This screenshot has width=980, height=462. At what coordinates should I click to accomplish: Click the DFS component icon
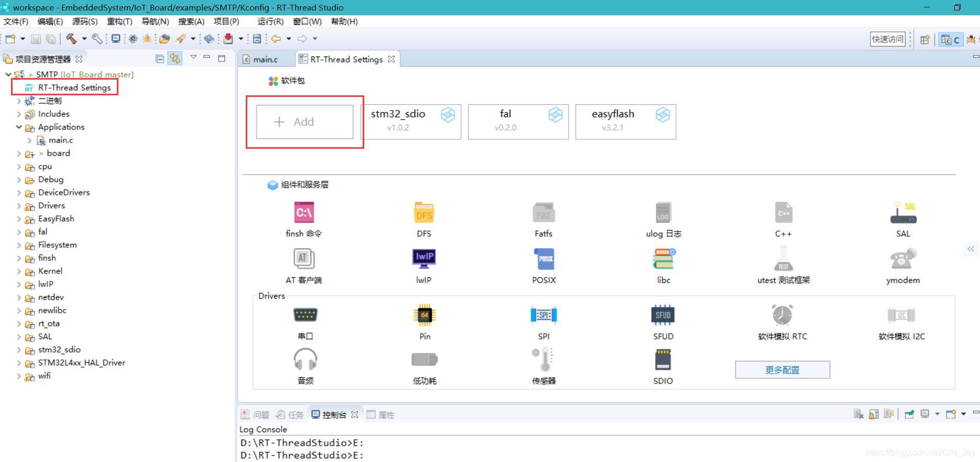pos(424,213)
